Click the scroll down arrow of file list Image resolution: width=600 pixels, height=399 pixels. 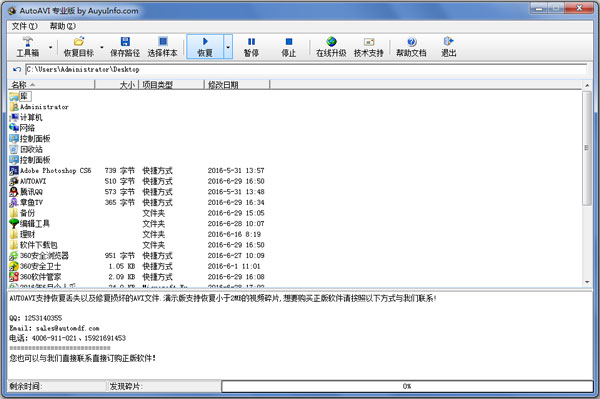587,282
